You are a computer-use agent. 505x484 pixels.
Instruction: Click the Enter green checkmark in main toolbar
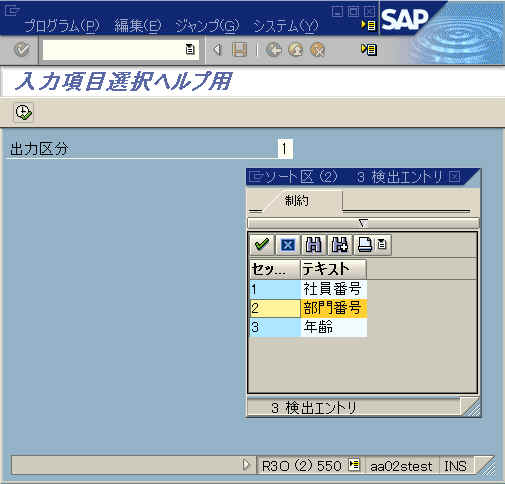[x=22, y=50]
